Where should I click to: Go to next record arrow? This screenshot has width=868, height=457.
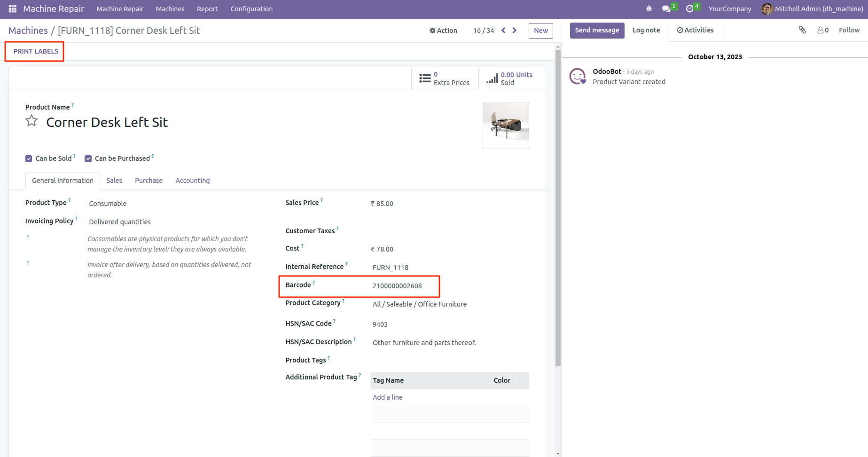[x=515, y=31]
